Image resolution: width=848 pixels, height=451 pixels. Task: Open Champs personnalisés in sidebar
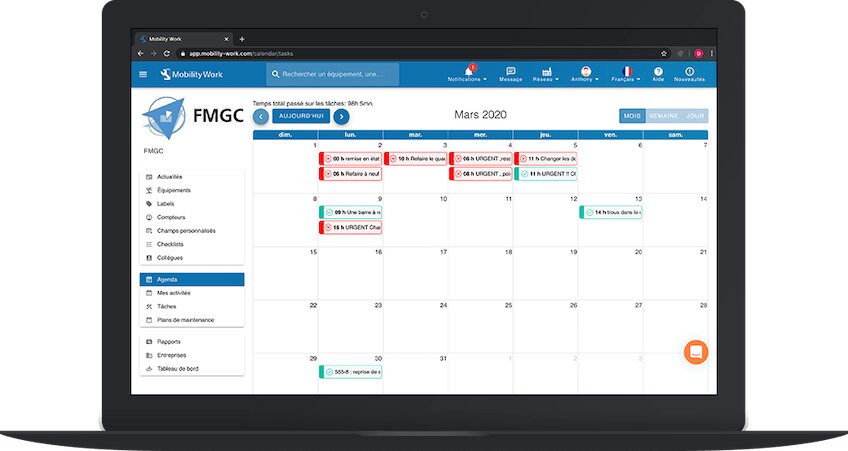(191, 231)
